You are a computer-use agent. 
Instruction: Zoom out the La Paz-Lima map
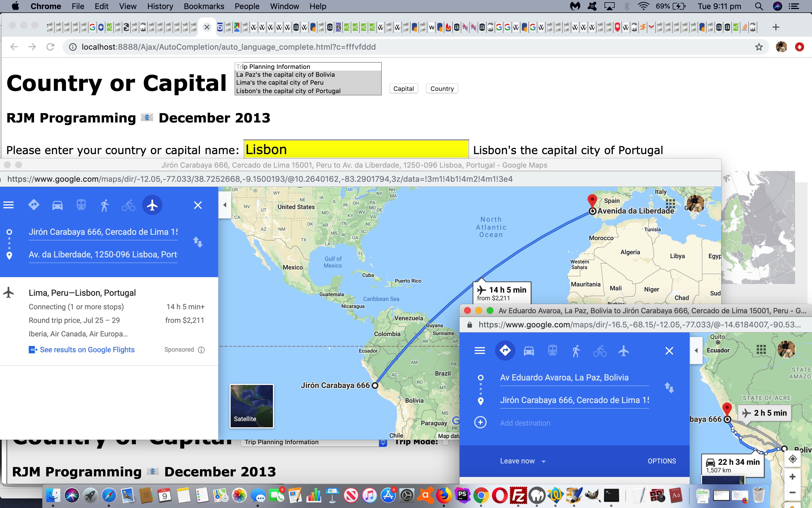tap(793, 492)
